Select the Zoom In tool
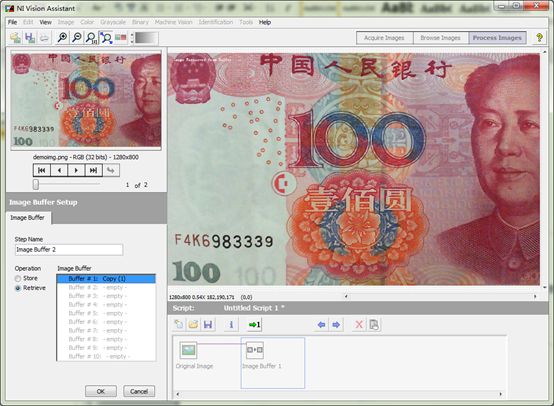Image resolution: width=554 pixels, height=406 pixels. [63, 37]
